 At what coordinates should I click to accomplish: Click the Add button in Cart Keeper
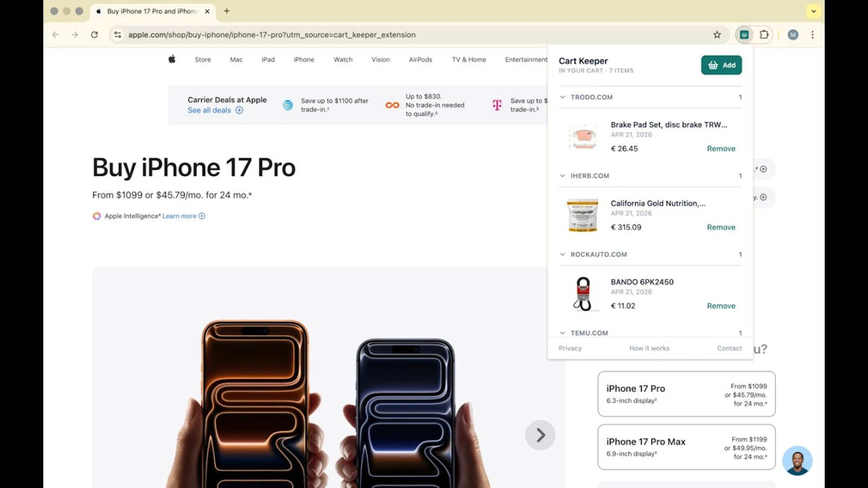pyautogui.click(x=721, y=65)
